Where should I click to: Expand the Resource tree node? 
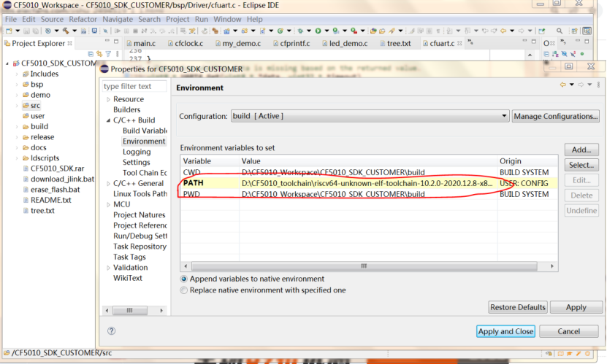[108, 99]
